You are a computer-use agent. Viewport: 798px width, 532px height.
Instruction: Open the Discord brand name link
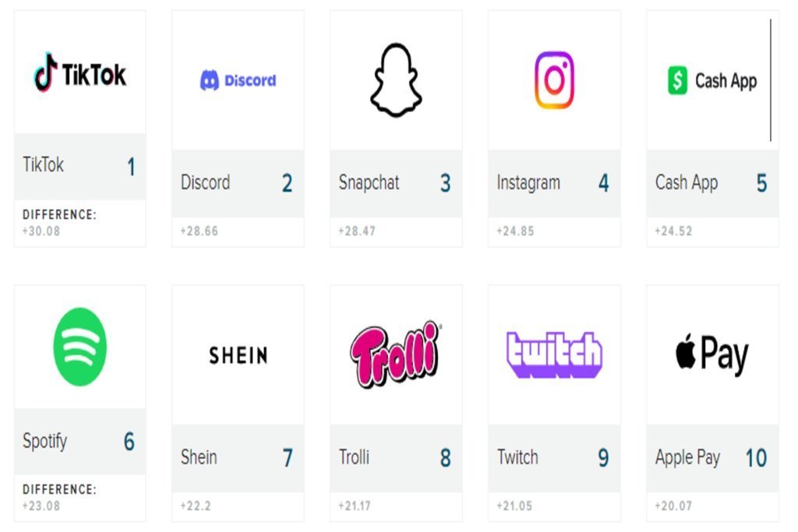coord(205,183)
